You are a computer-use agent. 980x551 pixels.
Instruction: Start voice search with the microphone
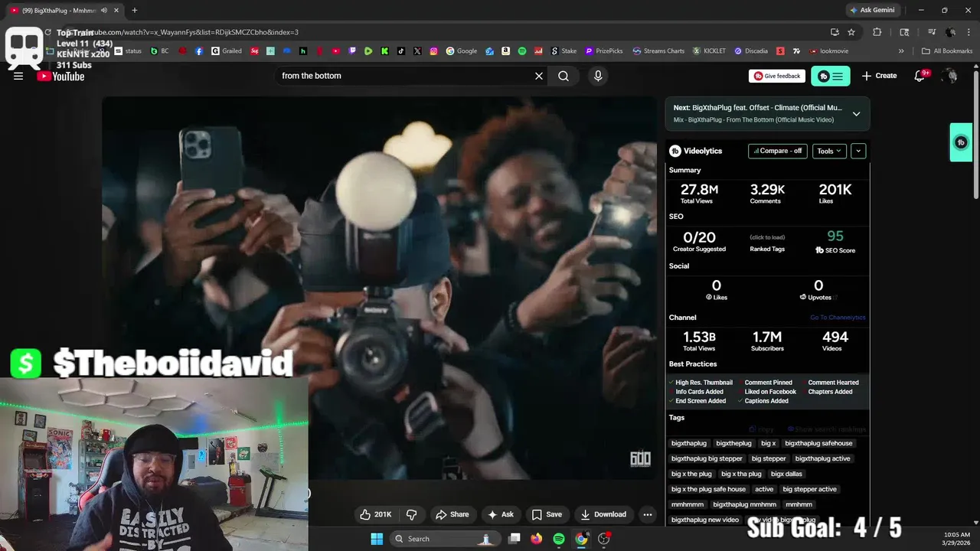pyautogui.click(x=598, y=76)
